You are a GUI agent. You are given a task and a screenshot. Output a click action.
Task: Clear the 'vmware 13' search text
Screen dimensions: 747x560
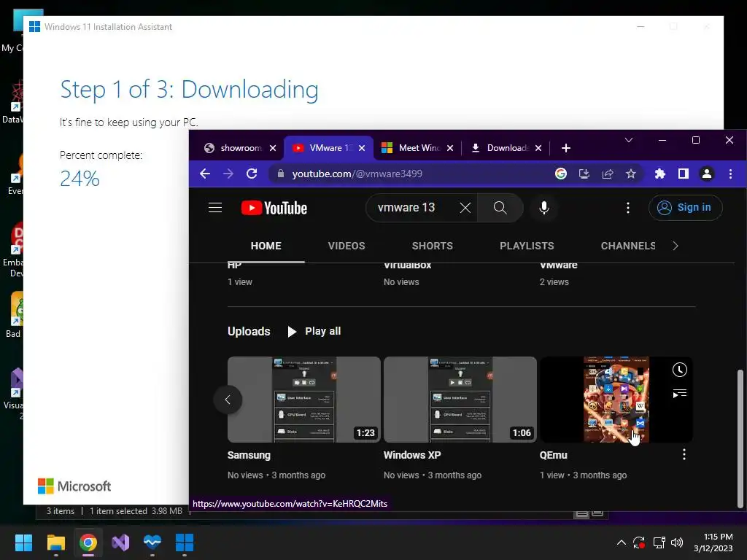pyautogui.click(x=465, y=208)
